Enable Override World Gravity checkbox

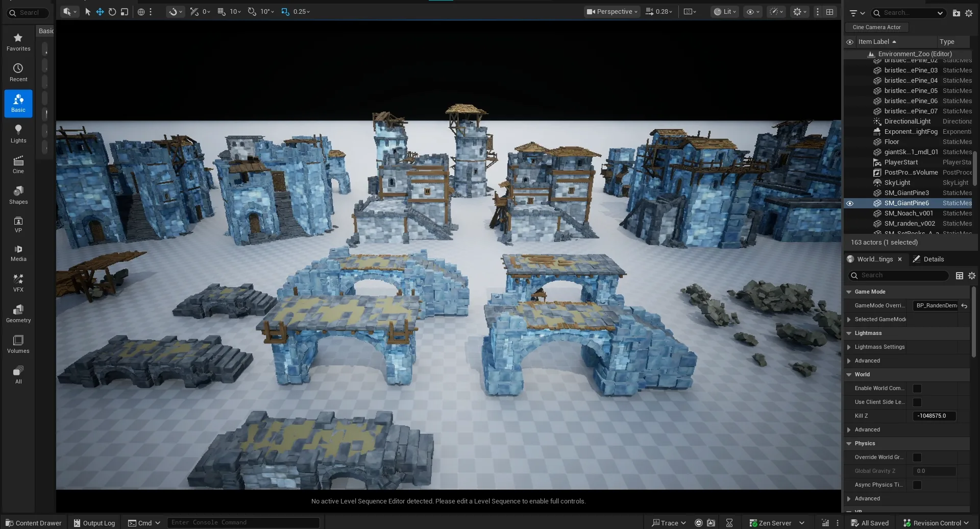coord(917,458)
